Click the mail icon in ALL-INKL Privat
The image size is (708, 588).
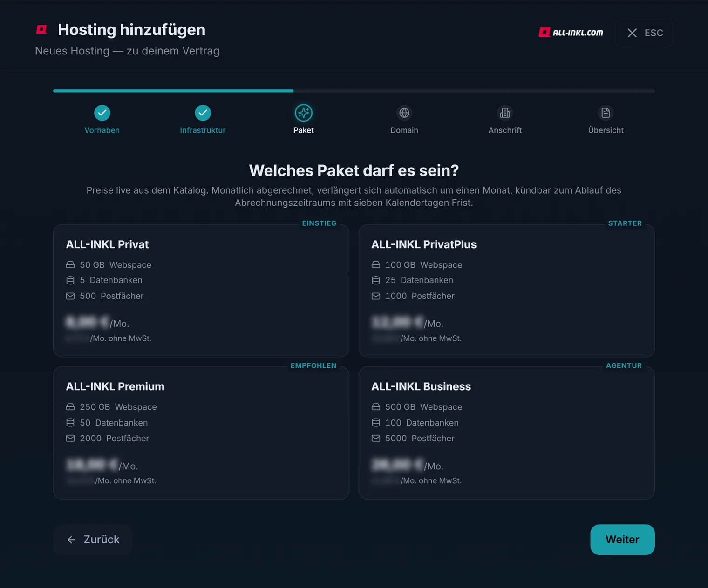tap(70, 296)
